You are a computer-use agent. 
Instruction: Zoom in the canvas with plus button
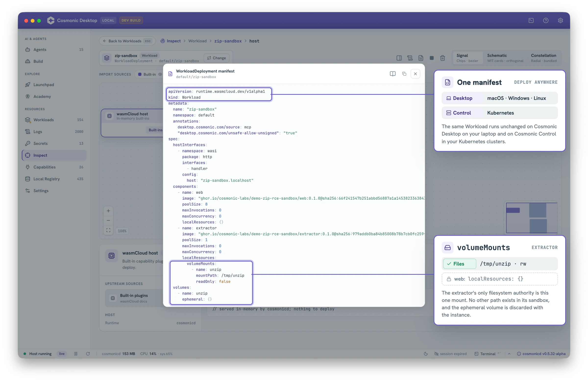pyautogui.click(x=108, y=211)
